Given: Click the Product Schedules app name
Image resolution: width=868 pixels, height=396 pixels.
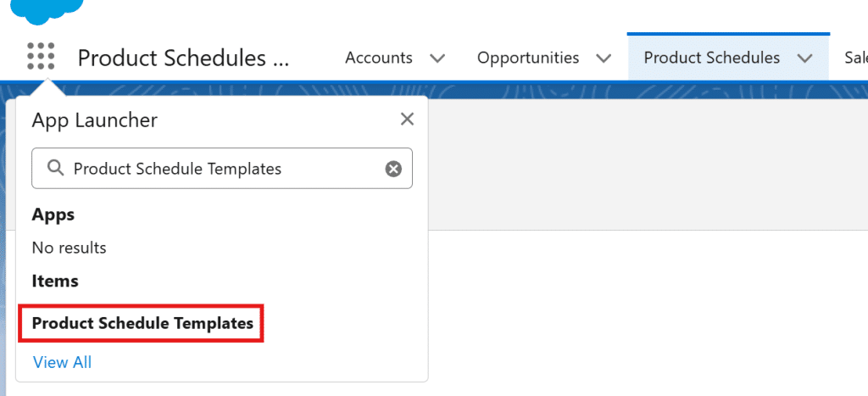Looking at the screenshot, I should 183,59.
